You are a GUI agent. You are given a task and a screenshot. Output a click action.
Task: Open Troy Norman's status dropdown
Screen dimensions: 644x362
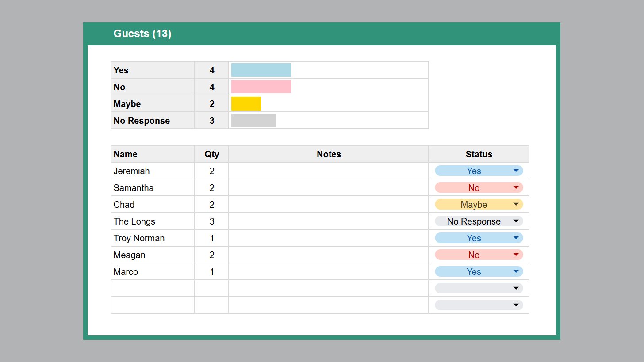(x=479, y=238)
